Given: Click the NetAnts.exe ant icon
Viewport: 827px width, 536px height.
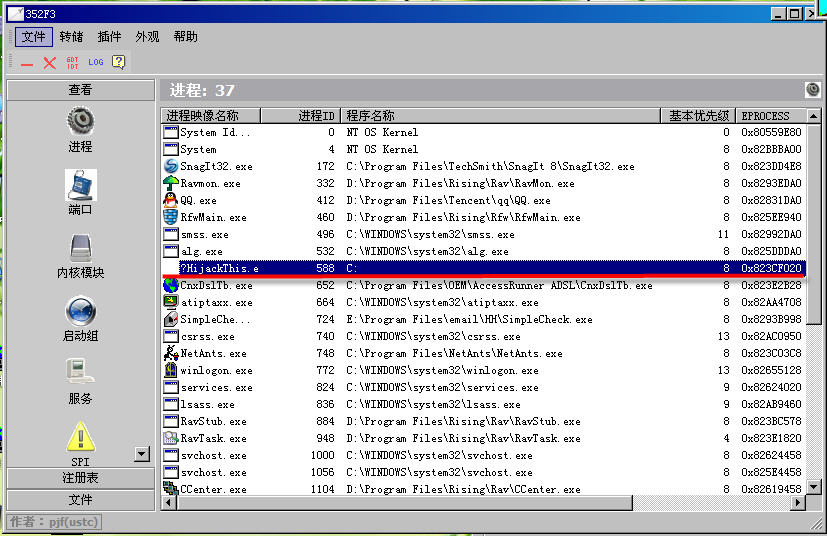Looking at the screenshot, I should (x=171, y=353).
